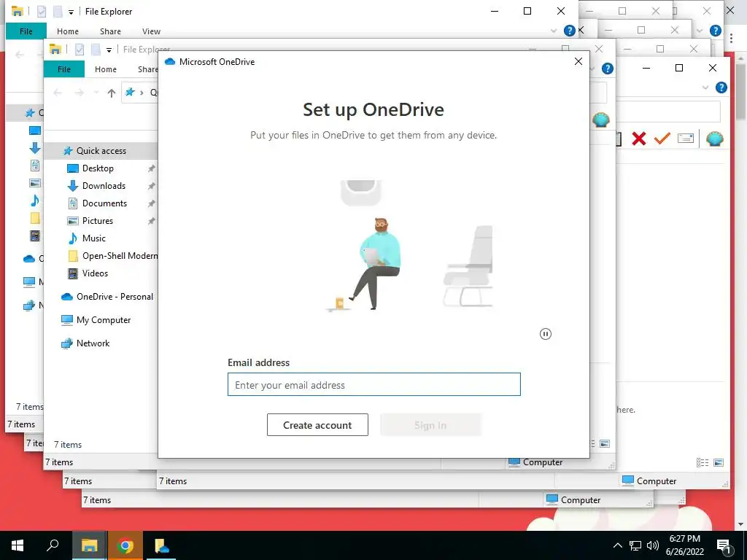Open the Open-Shell Modern folder entry
Viewport: 747px width, 560px height.
tap(119, 256)
